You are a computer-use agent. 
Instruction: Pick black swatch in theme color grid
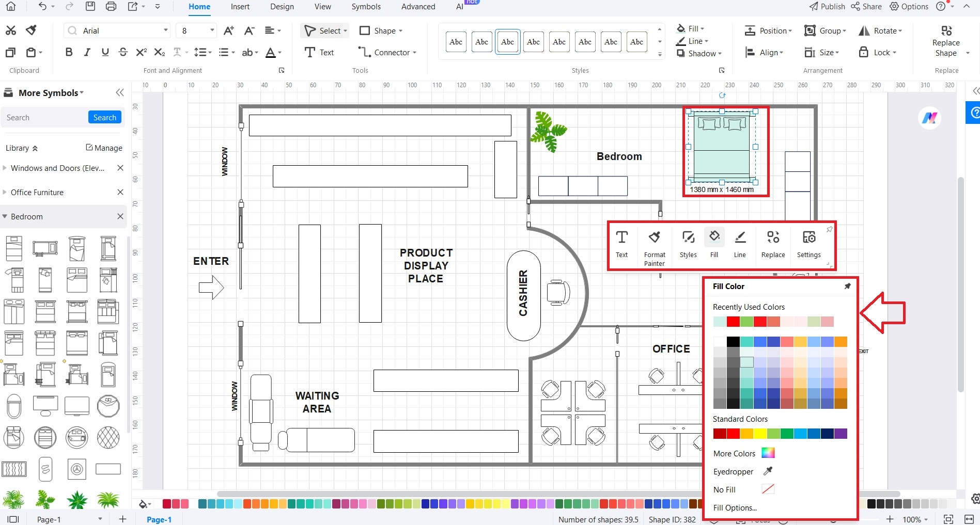coord(733,342)
